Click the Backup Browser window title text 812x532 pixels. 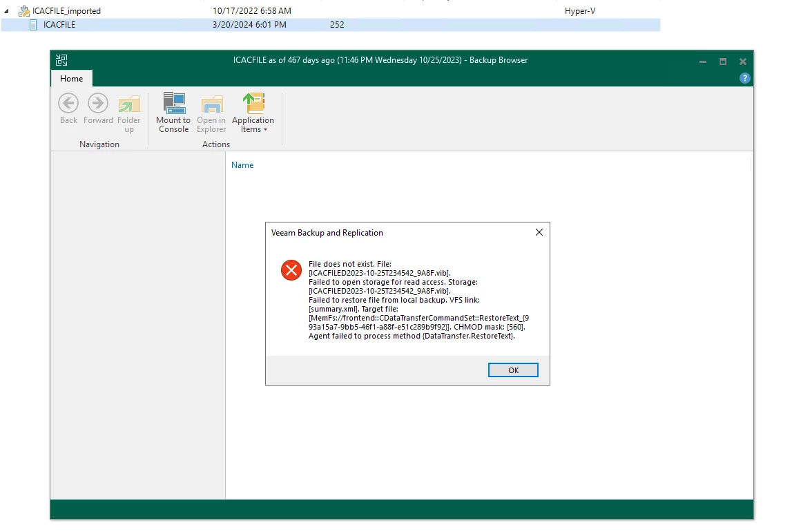click(380, 60)
